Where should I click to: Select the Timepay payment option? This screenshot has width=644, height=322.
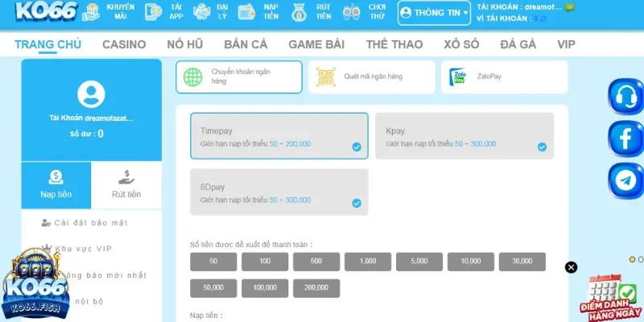point(279,136)
